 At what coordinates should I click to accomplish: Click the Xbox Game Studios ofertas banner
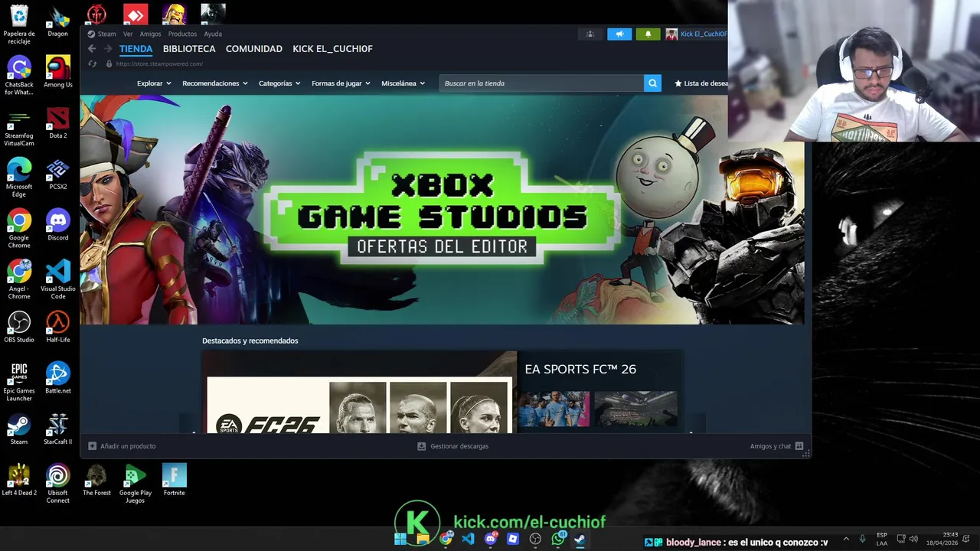[442, 210]
